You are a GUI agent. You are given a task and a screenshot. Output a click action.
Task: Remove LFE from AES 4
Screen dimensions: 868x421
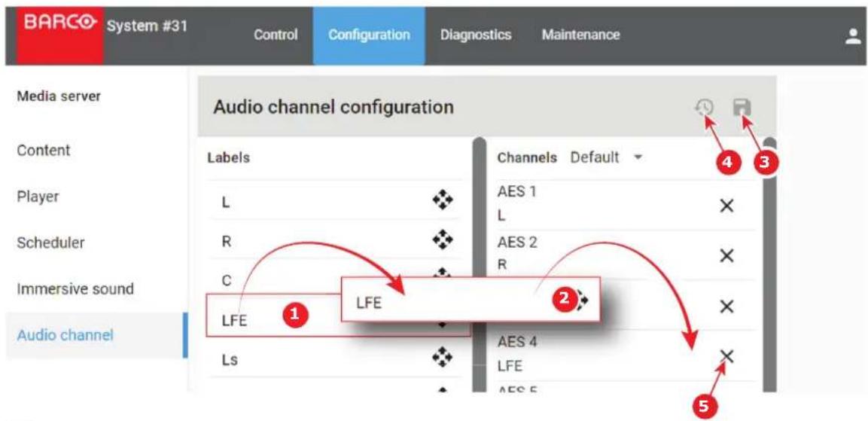726,356
